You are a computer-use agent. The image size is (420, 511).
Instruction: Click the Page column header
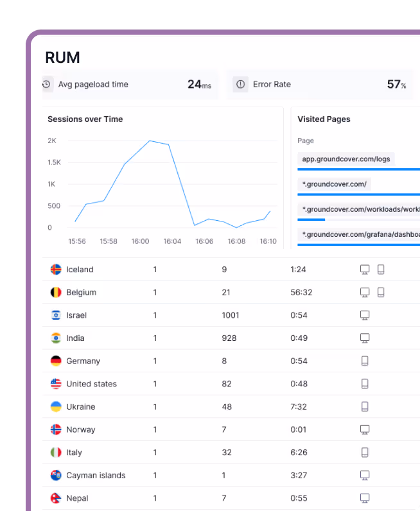(306, 141)
